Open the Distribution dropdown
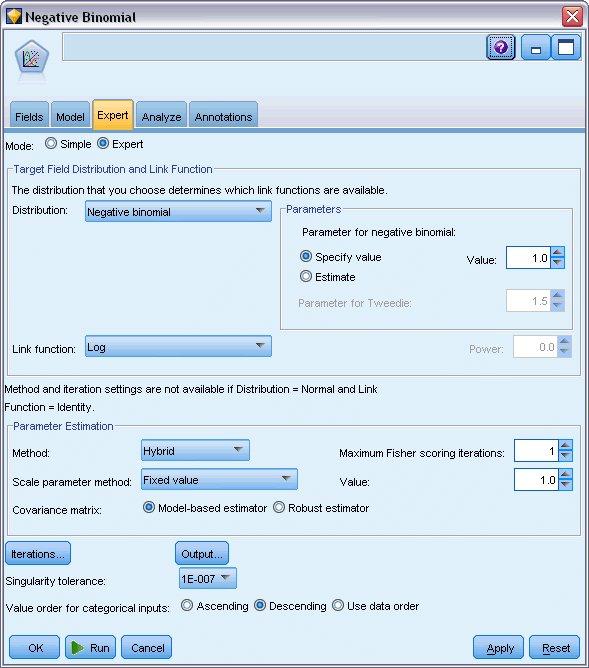The height and width of the screenshot is (668, 589). [178, 211]
